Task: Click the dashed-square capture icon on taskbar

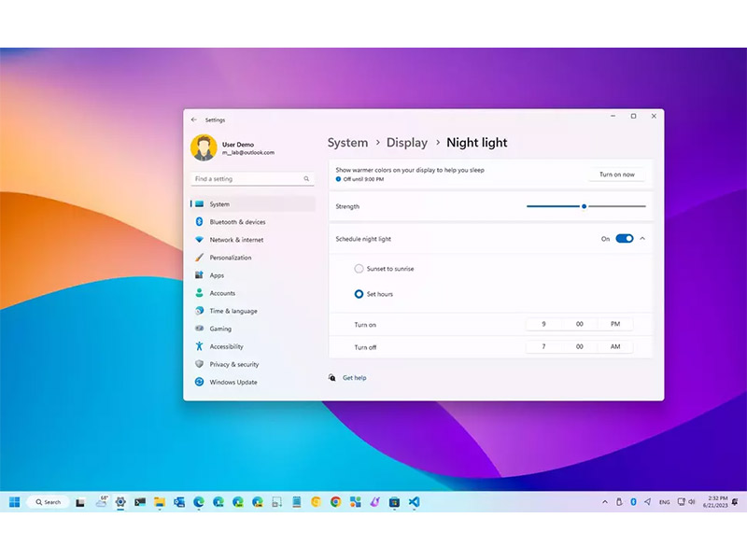Action: [276, 502]
